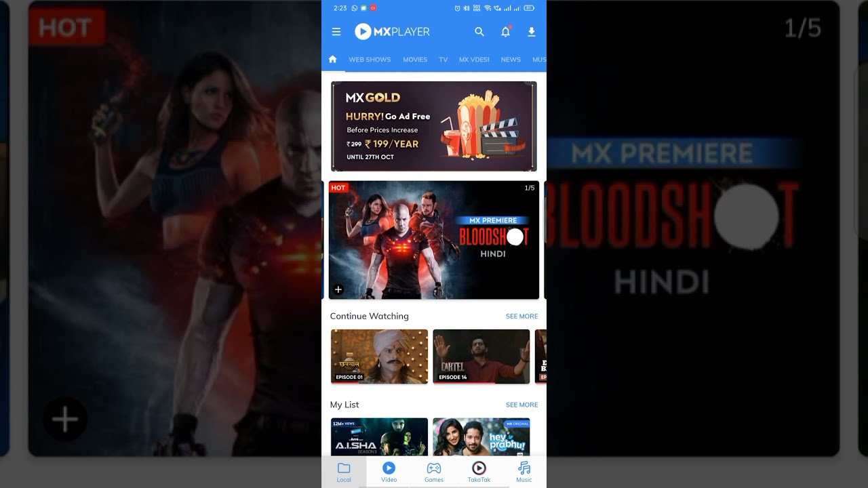Go to Video section in bottom bar

(389, 472)
